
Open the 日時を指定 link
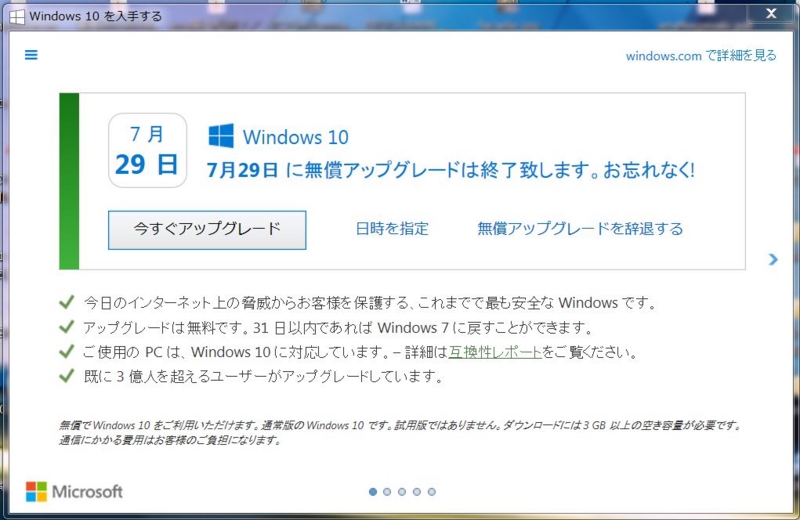point(392,229)
